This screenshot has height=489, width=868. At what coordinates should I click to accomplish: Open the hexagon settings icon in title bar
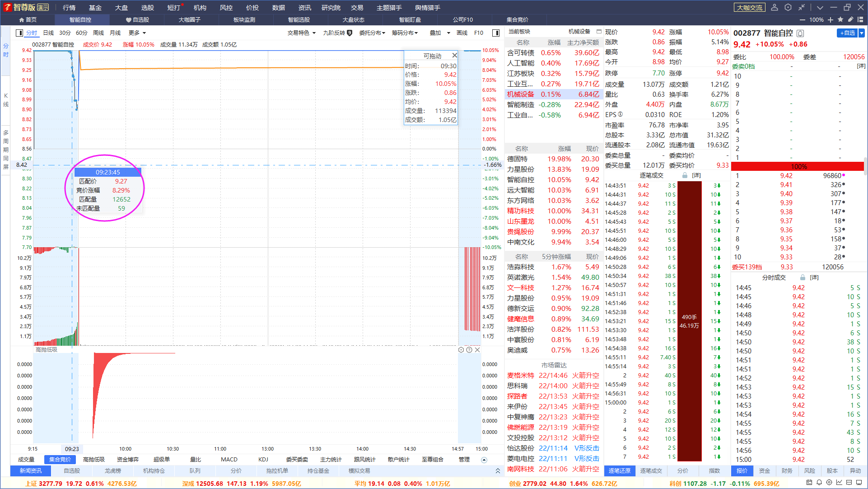[x=788, y=7]
